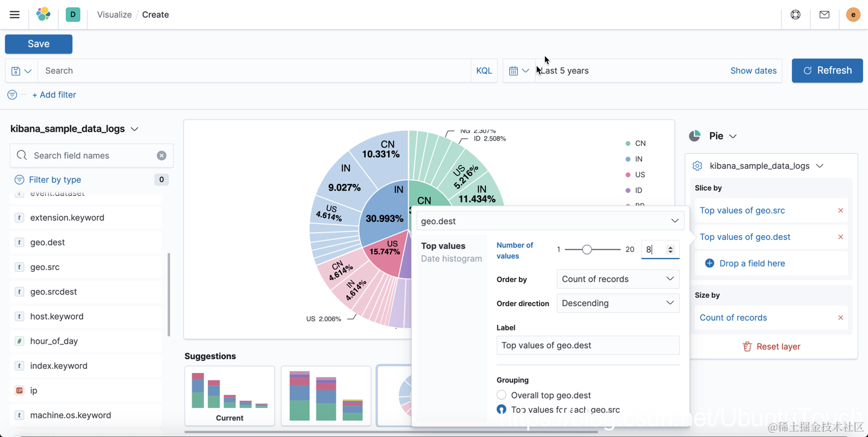Click the Pie chart type icon
The width and height of the screenshot is (868, 437).
click(x=695, y=136)
